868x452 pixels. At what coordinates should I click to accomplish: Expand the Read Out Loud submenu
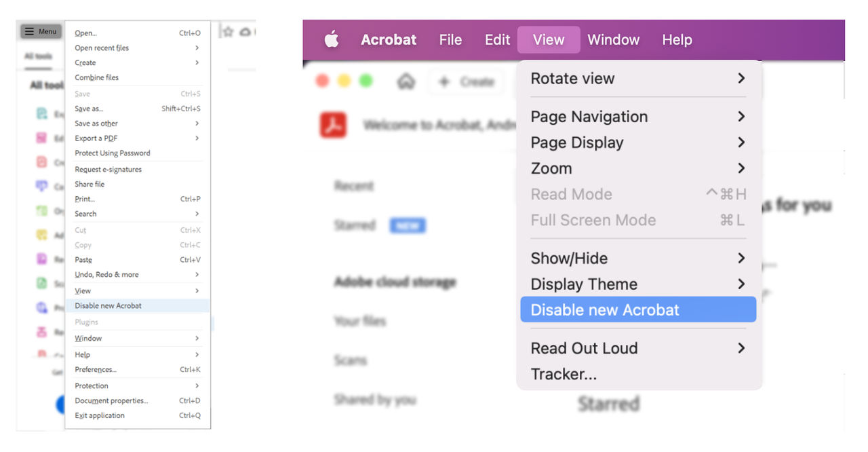[637, 347]
